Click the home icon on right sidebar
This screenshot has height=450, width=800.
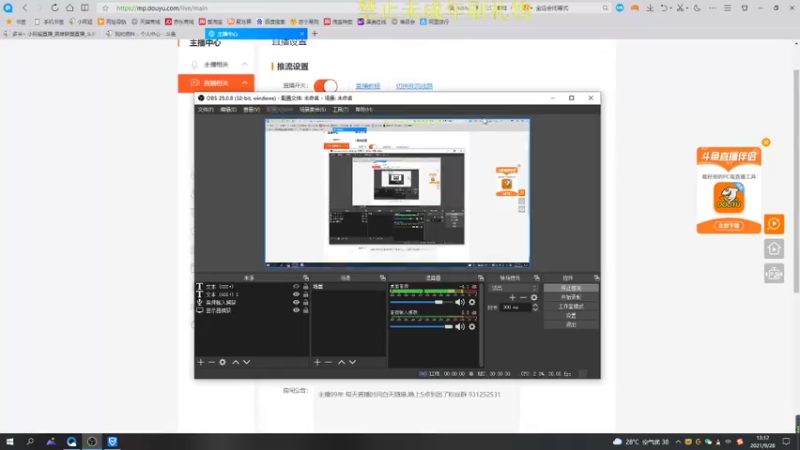click(774, 248)
